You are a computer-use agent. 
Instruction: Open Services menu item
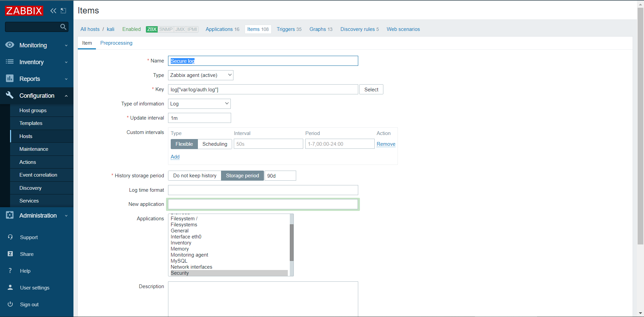42,201
